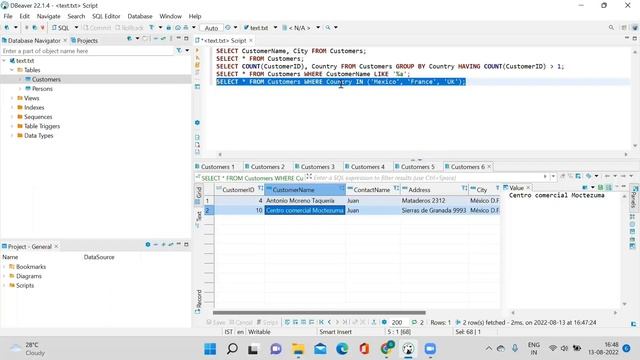Screen dimensions: 640x360
Task: Click the navigator filter funnel icon
Action: click(x=179, y=51)
